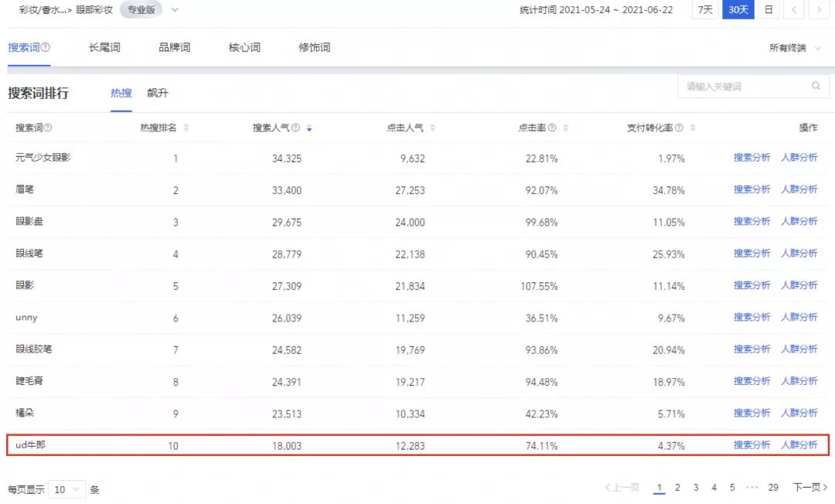
Task: Open the 长尾词 tab
Action: pos(103,47)
